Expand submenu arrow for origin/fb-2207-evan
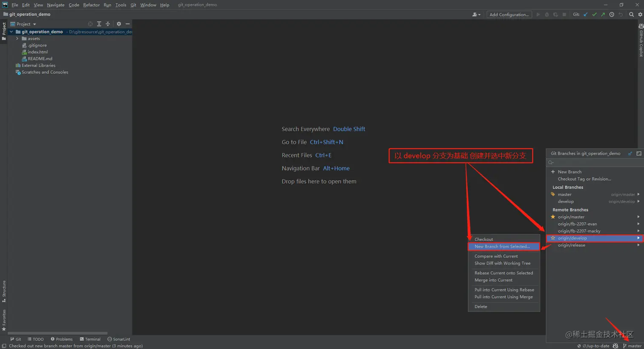 (x=638, y=224)
